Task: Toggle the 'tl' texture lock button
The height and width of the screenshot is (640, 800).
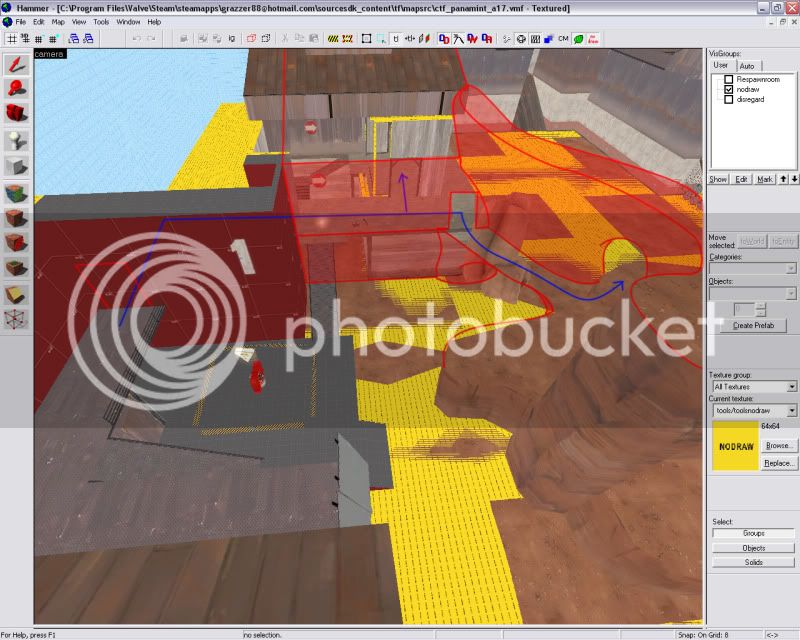Action: (x=396, y=39)
